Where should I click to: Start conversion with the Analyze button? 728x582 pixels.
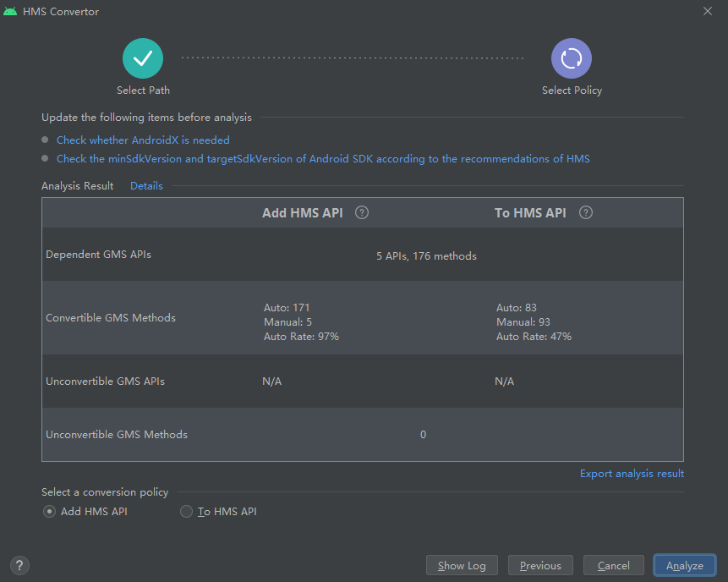[684, 565]
